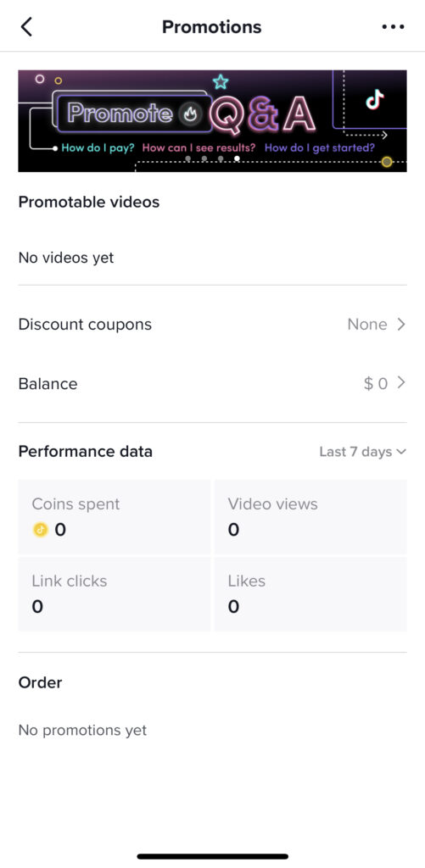Tap 'How can I see results?' link

[199, 147]
